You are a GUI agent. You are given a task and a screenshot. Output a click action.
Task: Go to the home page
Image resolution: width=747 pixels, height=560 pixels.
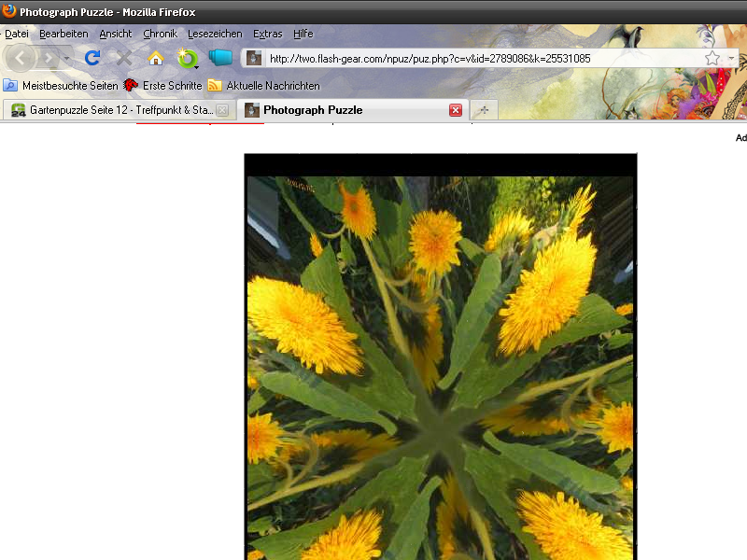click(x=156, y=58)
